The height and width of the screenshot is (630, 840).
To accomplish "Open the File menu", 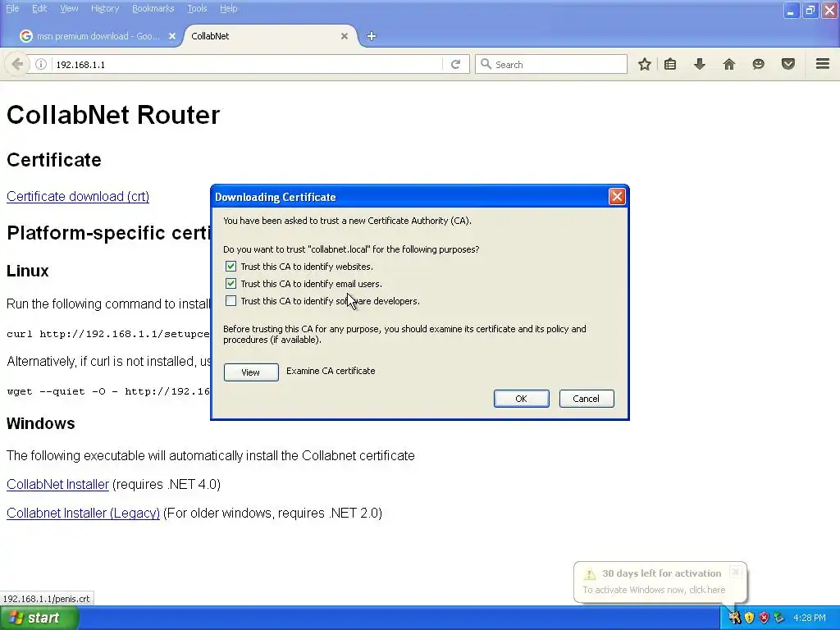I will (x=12, y=8).
